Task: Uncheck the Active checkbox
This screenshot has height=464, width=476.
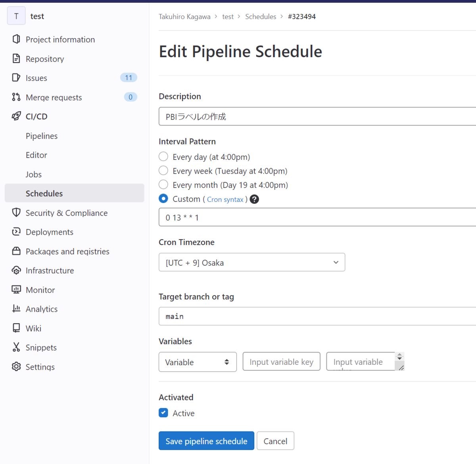Action: (x=163, y=413)
